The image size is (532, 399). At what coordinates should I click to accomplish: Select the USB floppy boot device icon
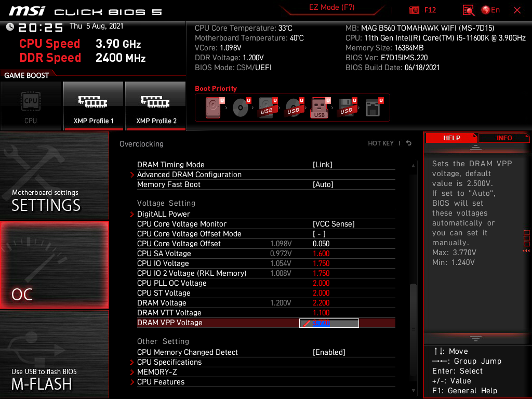click(347, 108)
